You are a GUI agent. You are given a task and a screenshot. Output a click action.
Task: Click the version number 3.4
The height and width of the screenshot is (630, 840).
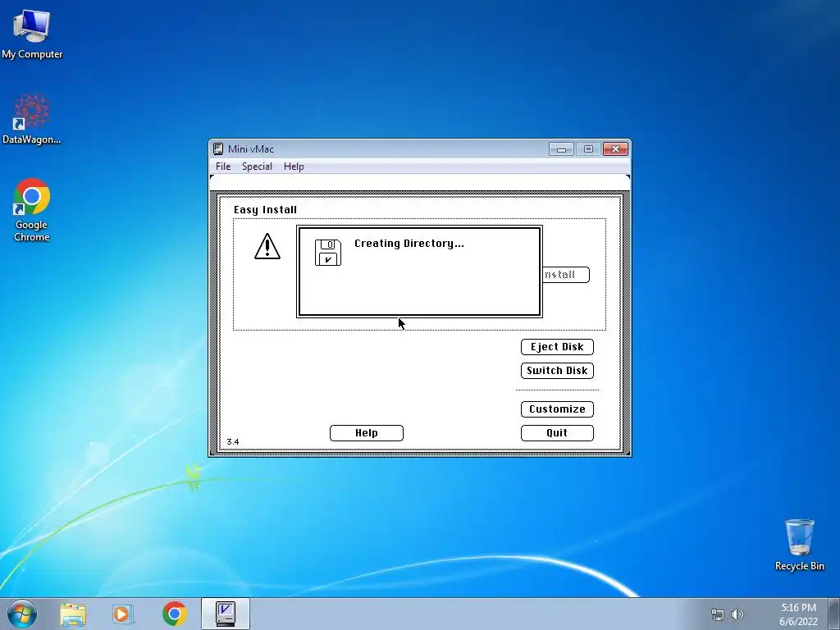click(233, 442)
